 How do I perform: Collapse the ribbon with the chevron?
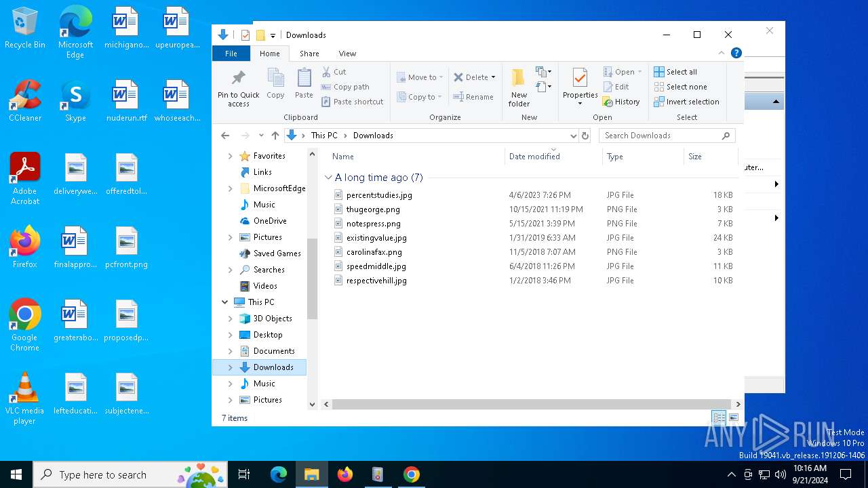coord(722,53)
